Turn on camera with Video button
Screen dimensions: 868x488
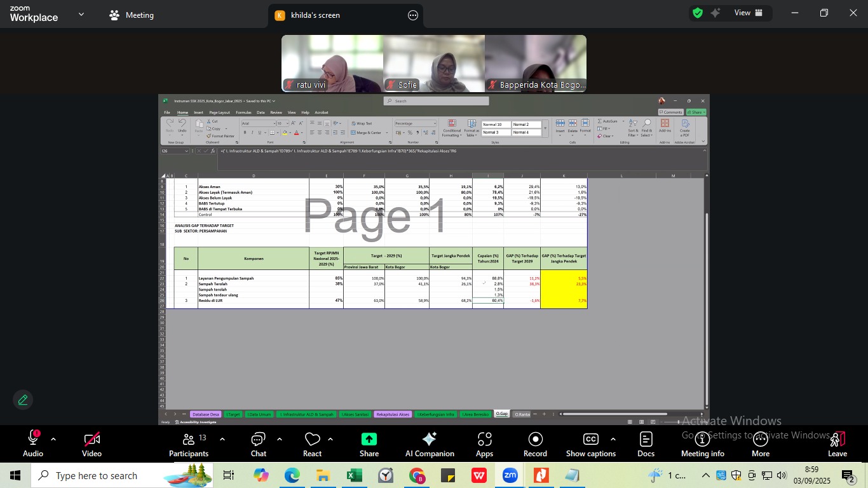(x=92, y=444)
